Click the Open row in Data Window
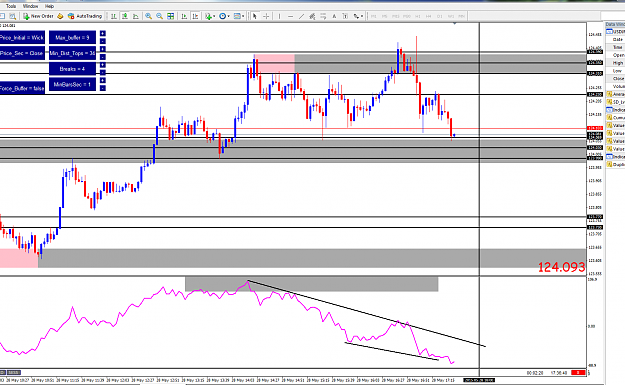Image resolution: width=625 pixels, height=385 pixels. [615, 55]
